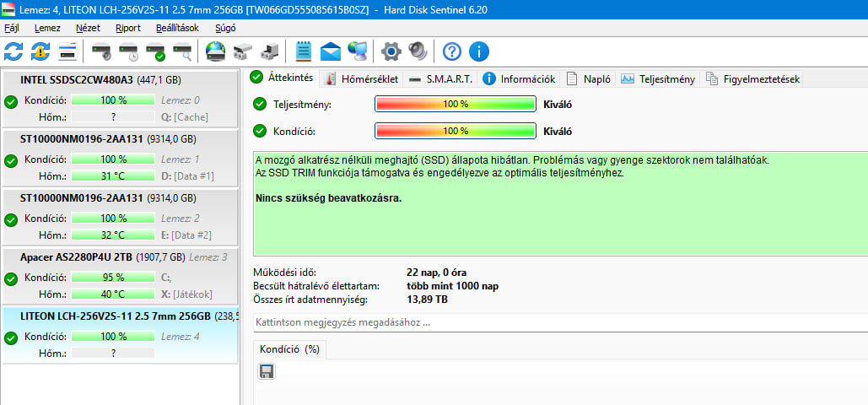Click the globe with monitor toolbar icon

coord(358,51)
